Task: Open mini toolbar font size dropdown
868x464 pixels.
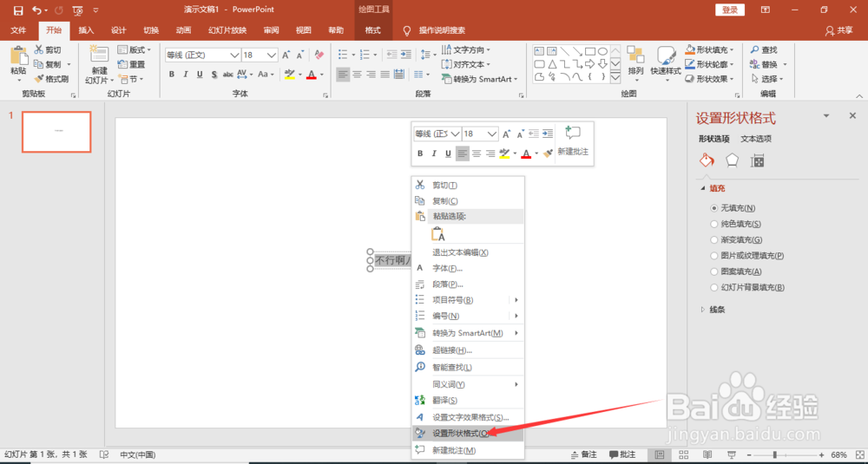Action: pos(493,134)
